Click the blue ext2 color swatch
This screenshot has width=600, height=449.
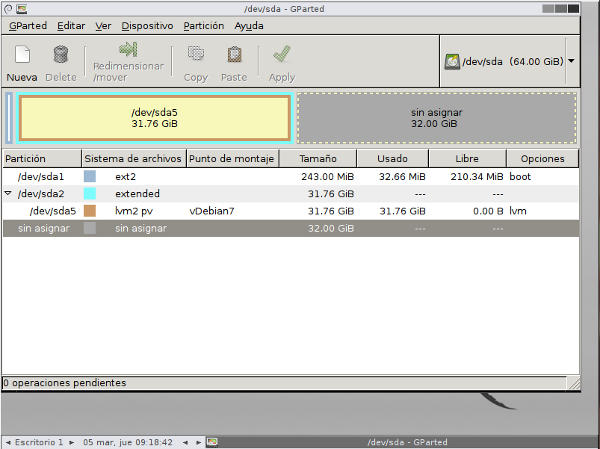[90, 176]
